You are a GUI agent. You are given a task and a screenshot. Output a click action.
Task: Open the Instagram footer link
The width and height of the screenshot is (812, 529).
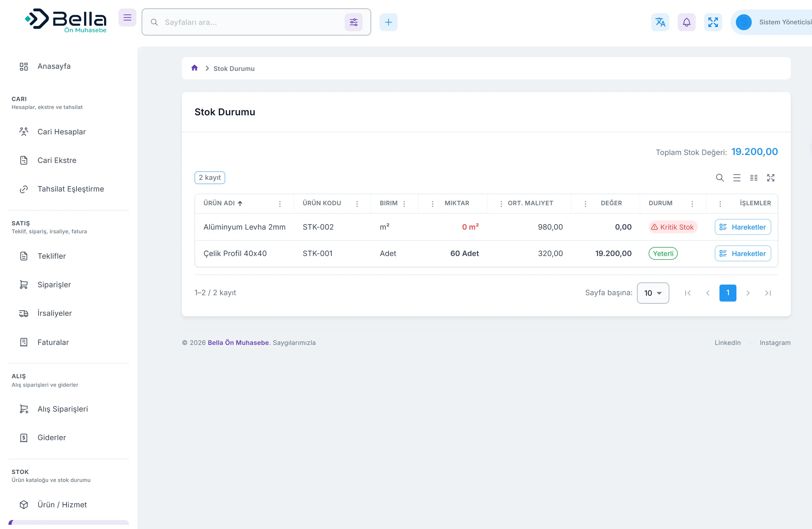(775, 343)
